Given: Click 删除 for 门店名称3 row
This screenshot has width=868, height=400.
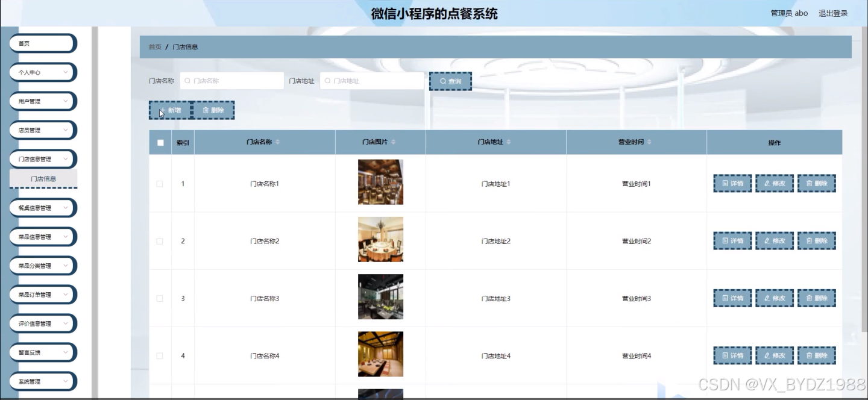Looking at the screenshot, I should (x=817, y=298).
